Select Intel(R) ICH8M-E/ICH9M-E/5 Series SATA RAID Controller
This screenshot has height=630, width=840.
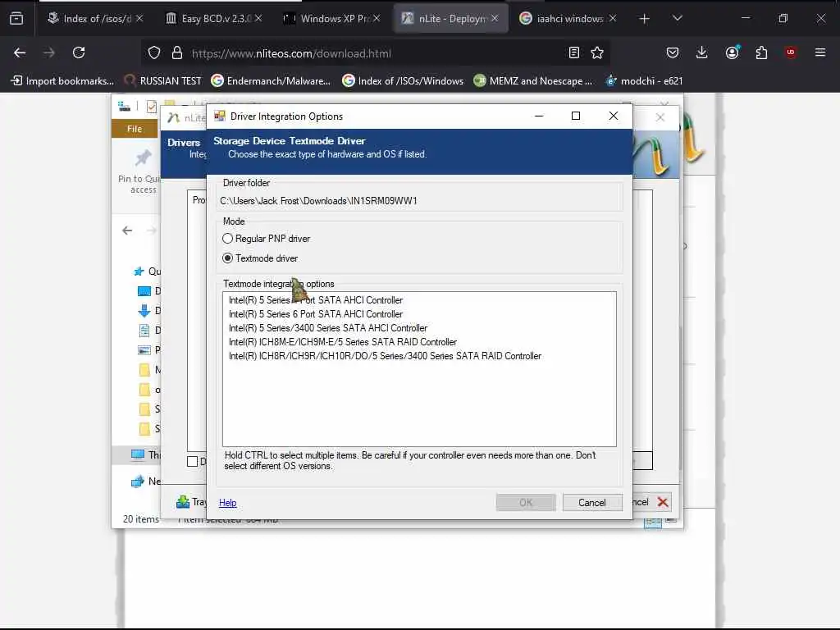pos(343,342)
